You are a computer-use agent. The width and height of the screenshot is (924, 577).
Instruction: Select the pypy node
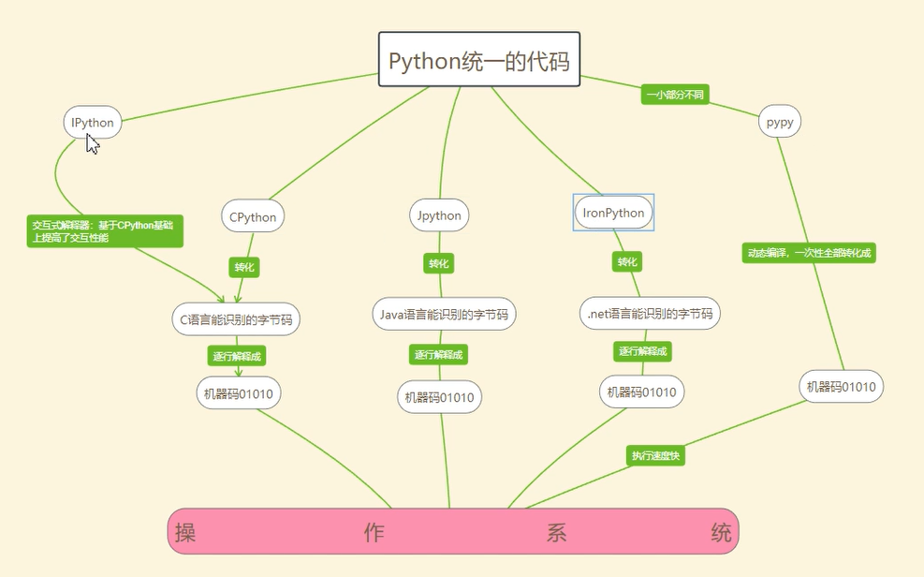[x=780, y=122]
